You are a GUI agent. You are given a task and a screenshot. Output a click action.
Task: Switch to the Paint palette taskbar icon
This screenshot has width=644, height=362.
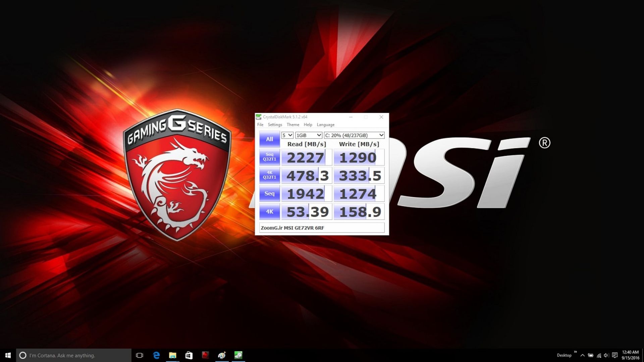click(x=222, y=355)
